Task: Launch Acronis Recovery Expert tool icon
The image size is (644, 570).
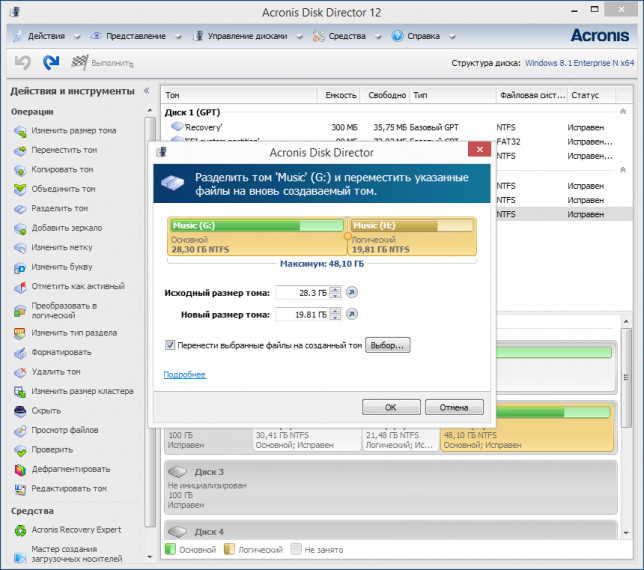Action: (20, 530)
